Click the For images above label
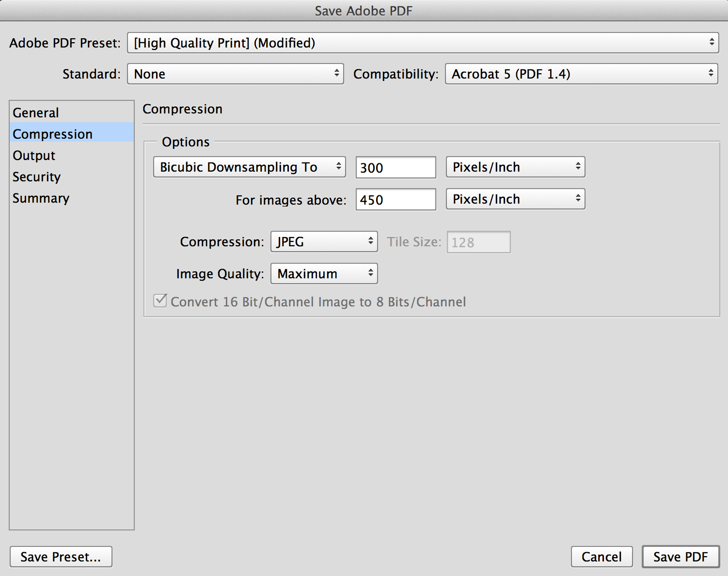The height and width of the screenshot is (576, 728). [x=291, y=200]
